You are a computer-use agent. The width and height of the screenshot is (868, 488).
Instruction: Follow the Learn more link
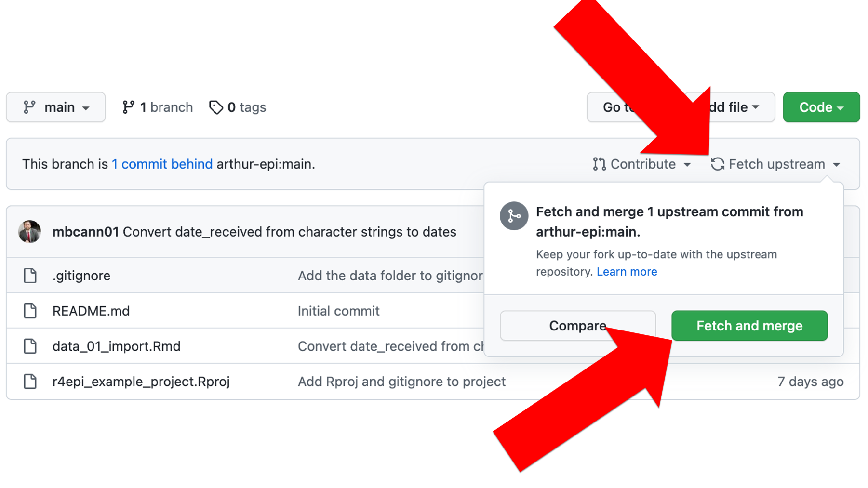tap(627, 272)
